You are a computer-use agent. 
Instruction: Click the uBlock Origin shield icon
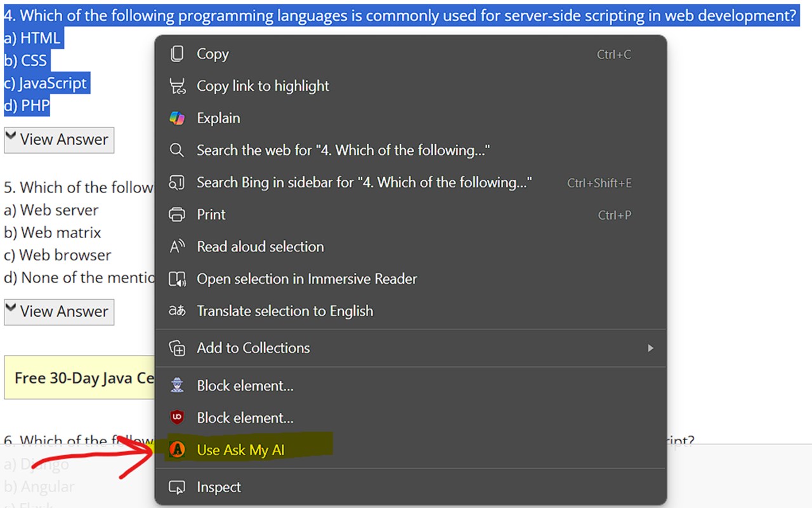tap(177, 418)
